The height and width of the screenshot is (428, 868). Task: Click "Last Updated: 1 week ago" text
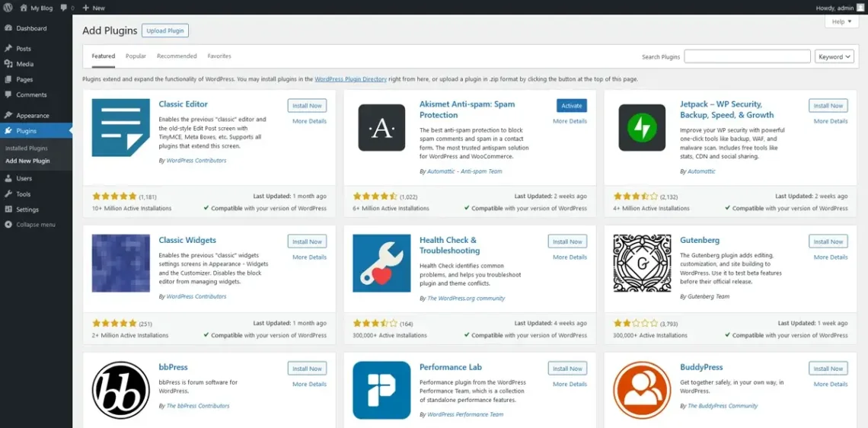point(812,323)
